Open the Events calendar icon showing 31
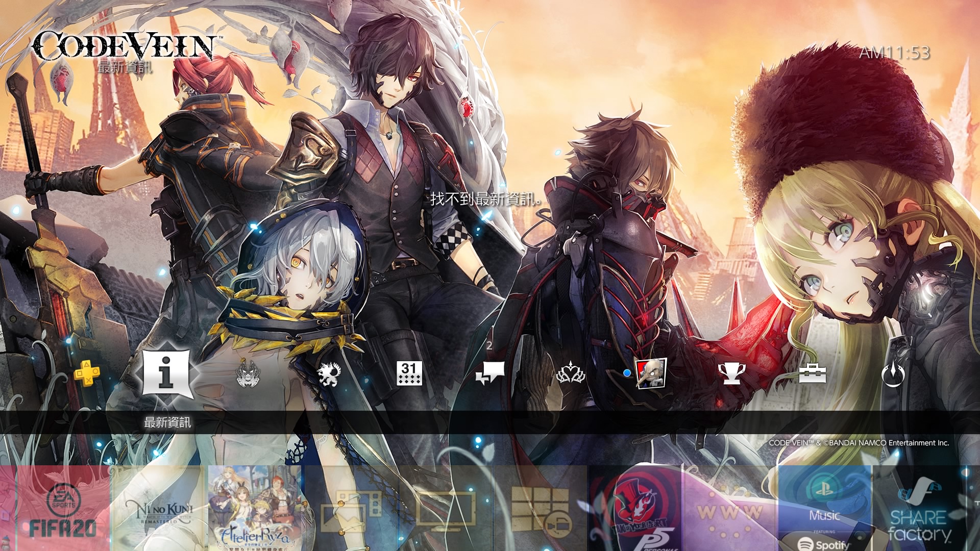Viewport: 980px width, 551px height. tap(409, 374)
